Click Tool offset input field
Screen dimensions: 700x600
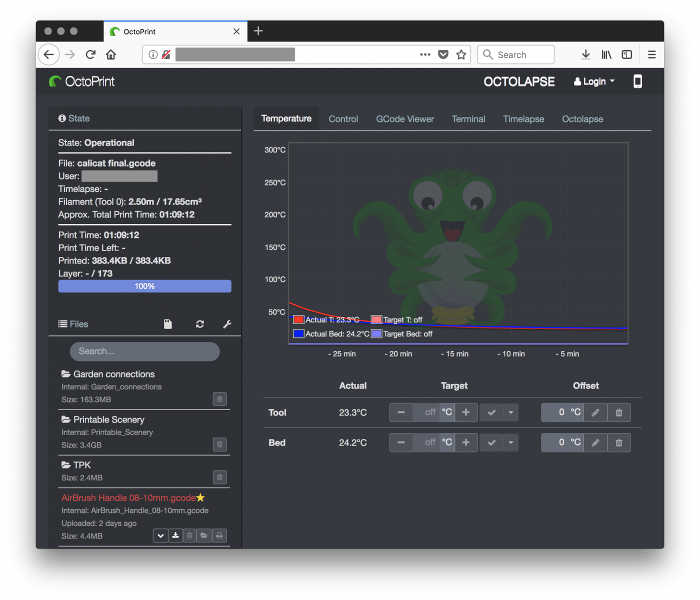554,412
